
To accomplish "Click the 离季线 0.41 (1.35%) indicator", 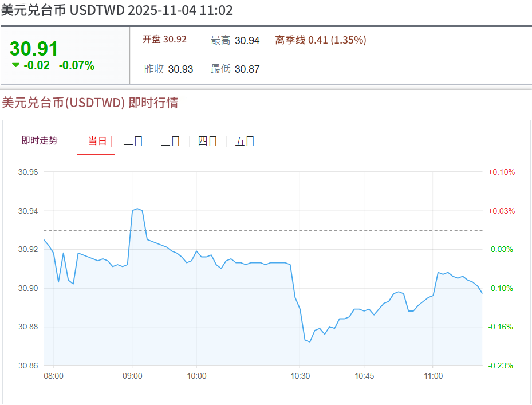I will [x=321, y=40].
